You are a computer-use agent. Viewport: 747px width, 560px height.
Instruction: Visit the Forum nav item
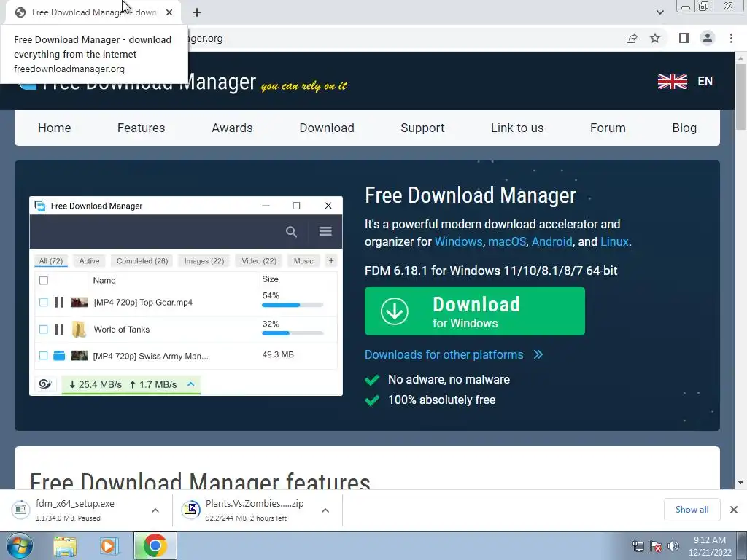(608, 128)
